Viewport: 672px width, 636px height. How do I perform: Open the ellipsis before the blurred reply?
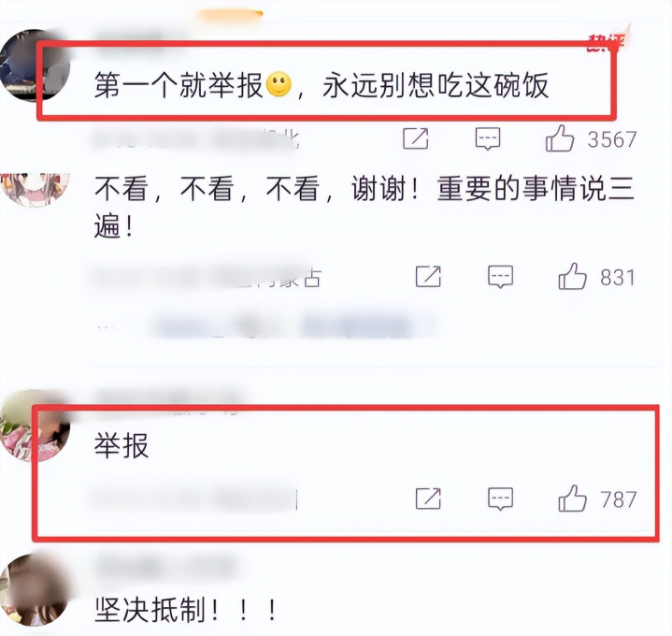(x=106, y=328)
